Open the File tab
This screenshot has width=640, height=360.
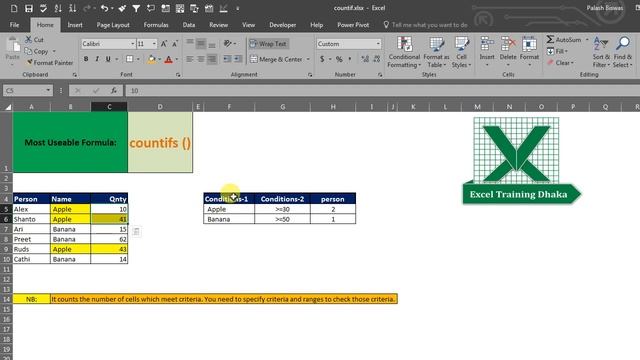click(x=14, y=25)
